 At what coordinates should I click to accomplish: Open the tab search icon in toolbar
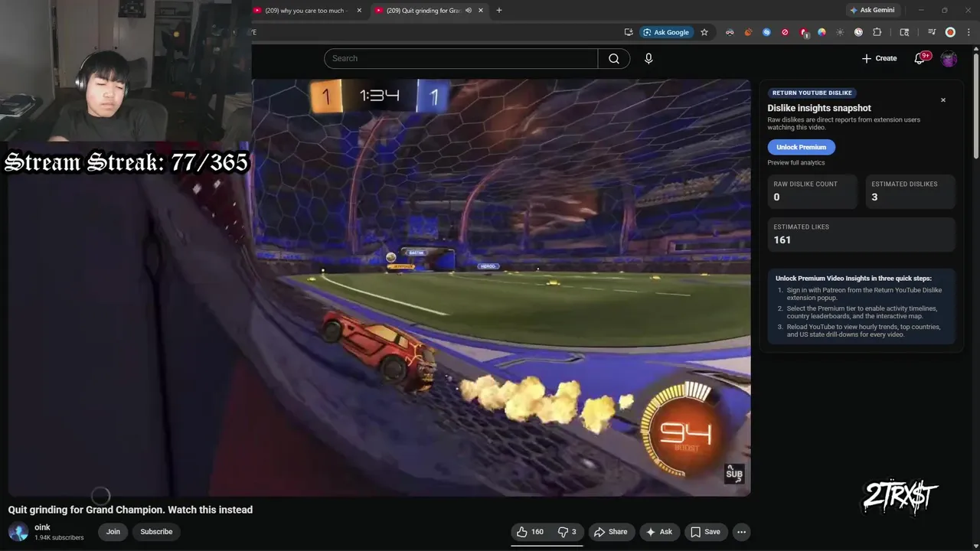(904, 32)
